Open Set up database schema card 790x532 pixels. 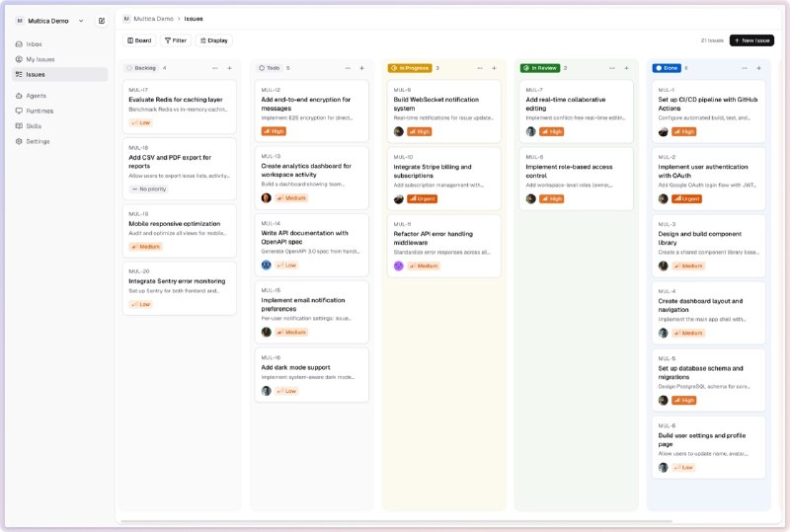click(709, 380)
